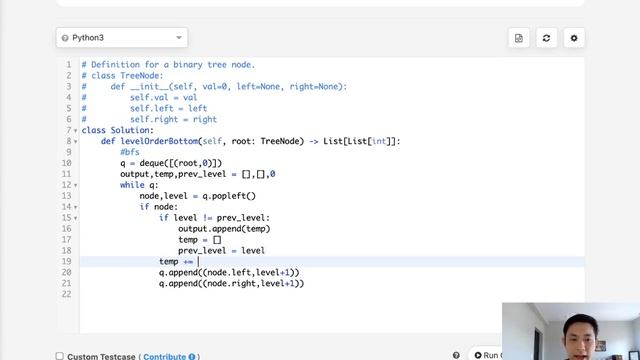This screenshot has height=360, width=640.
Task: Click 'self.val = val' comment line
Action: (164, 97)
